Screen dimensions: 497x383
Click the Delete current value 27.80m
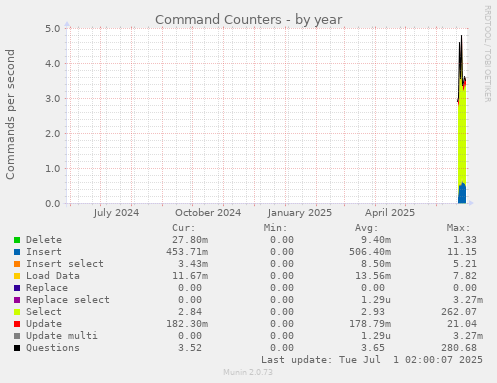click(190, 240)
